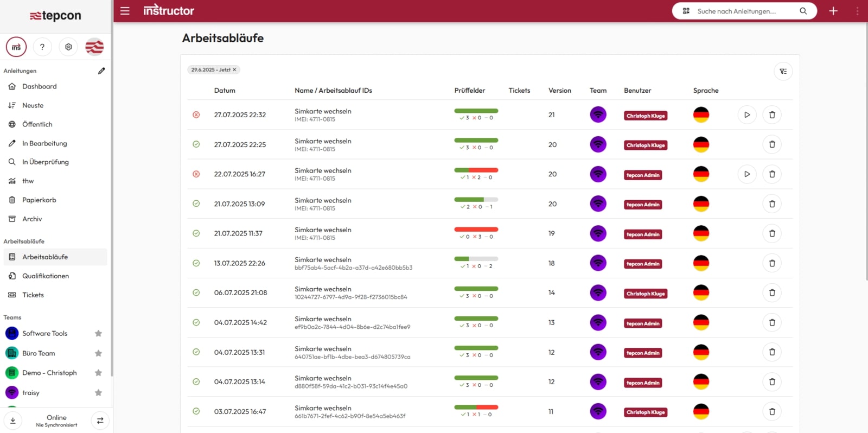Open settings gear icon in sidebar
868x433 pixels.
click(x=68, y=47)
